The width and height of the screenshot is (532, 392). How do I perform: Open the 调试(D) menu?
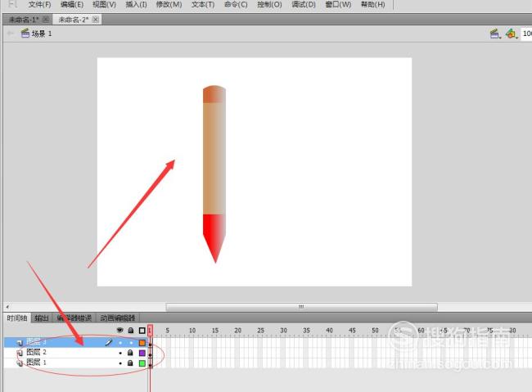304,5
